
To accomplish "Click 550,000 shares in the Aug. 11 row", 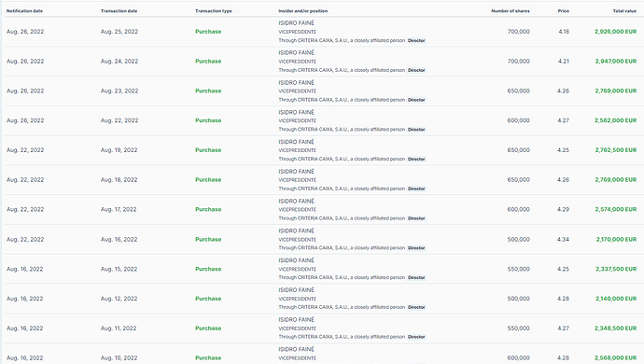I will [518, 329].
